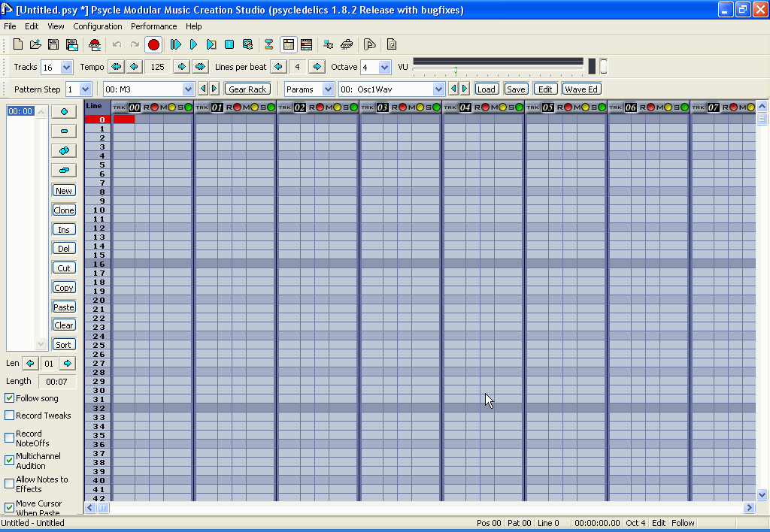
Task: Click the red-striped sequence view icon
Action: coord(307,44)
